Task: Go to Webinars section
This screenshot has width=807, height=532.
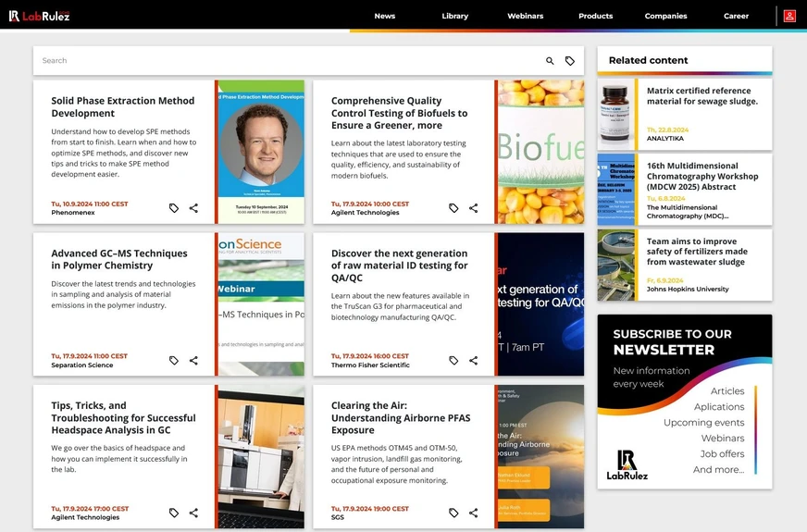Action: (525, 16)
